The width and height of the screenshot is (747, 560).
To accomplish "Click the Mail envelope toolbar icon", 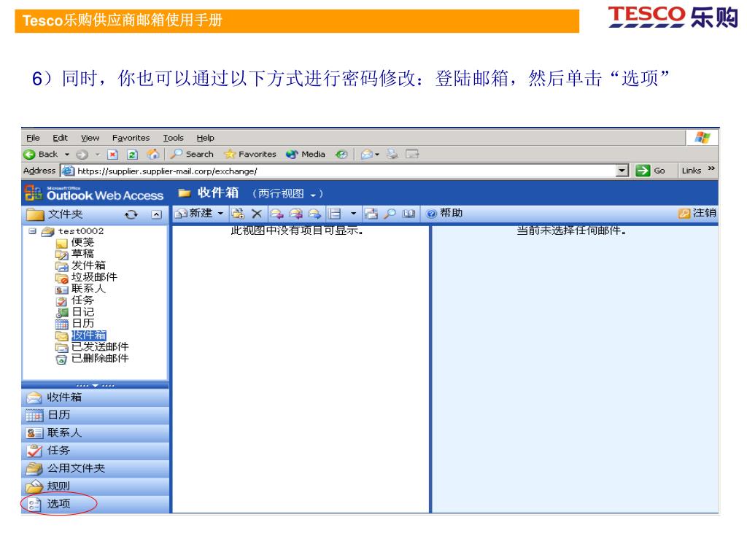I will click(x=366, y=154).
